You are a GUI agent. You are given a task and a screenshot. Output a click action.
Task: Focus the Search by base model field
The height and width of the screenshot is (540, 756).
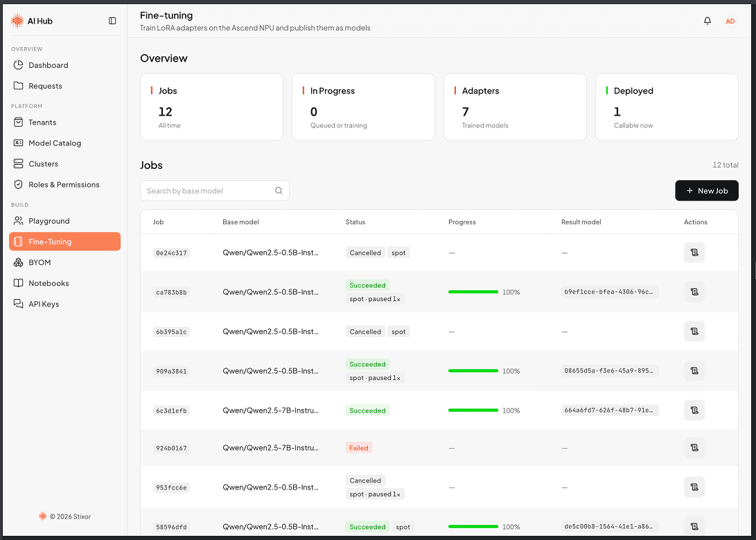215,191
